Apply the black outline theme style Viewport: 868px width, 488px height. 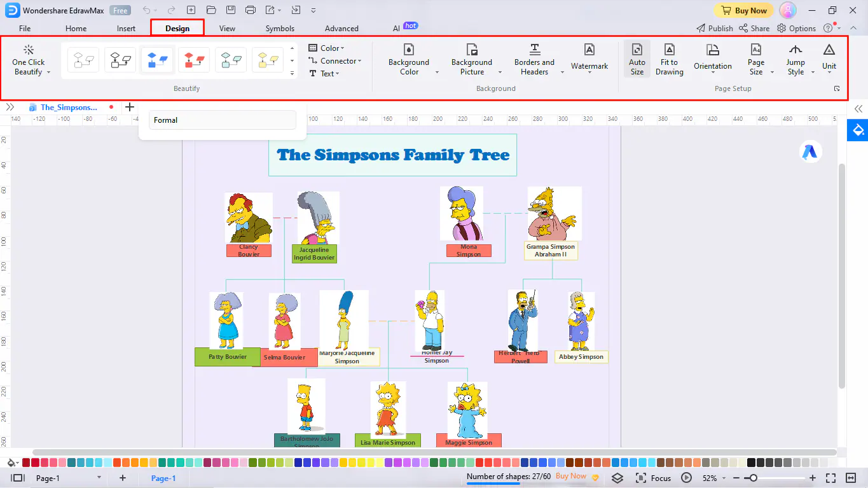point(120,60)
